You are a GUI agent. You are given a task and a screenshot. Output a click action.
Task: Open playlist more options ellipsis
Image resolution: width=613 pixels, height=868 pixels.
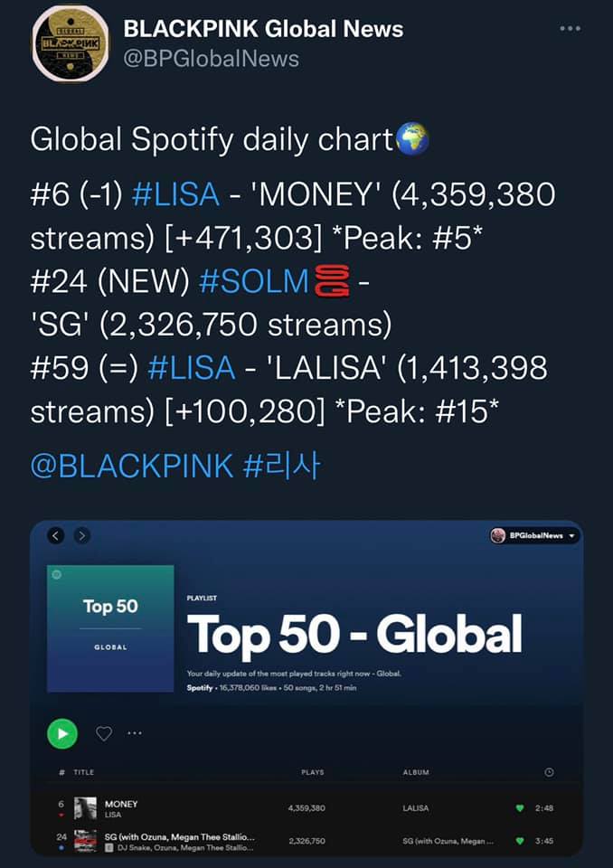(135, 733)
